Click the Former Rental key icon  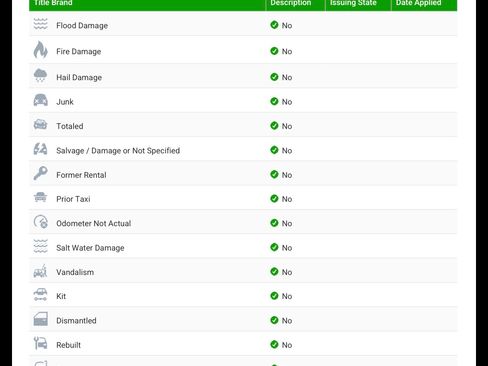(40, 173)
